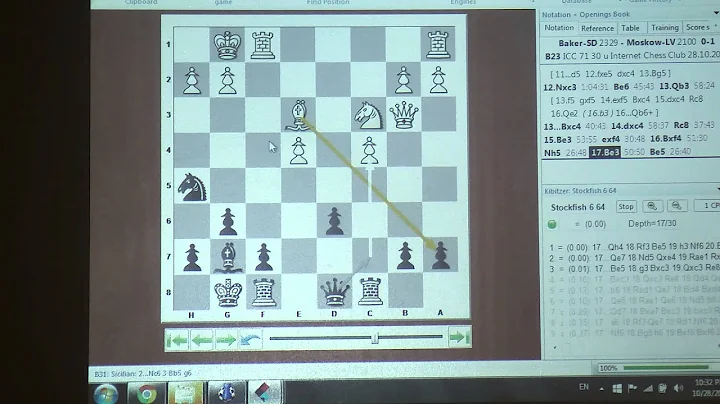Select the white pawn on h2

(x=192, y=80)
